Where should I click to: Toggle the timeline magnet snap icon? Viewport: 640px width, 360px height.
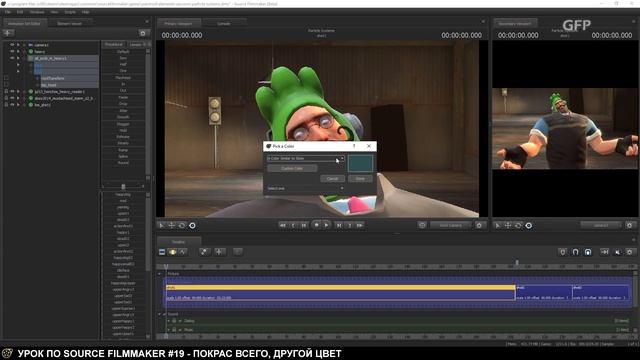pyautogui.click(x=575, y=252)
